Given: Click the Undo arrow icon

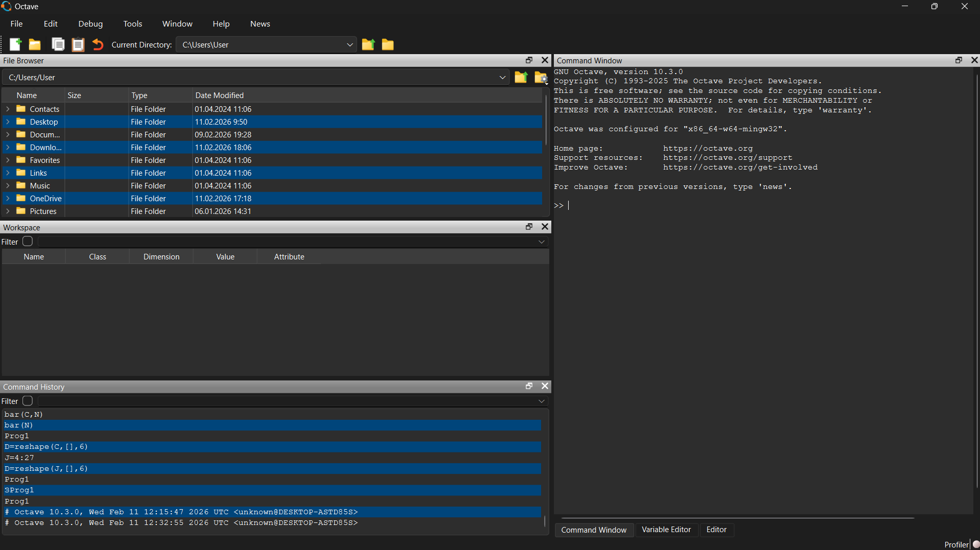Looking at the screenshot, I should click(x=98, y=45).
